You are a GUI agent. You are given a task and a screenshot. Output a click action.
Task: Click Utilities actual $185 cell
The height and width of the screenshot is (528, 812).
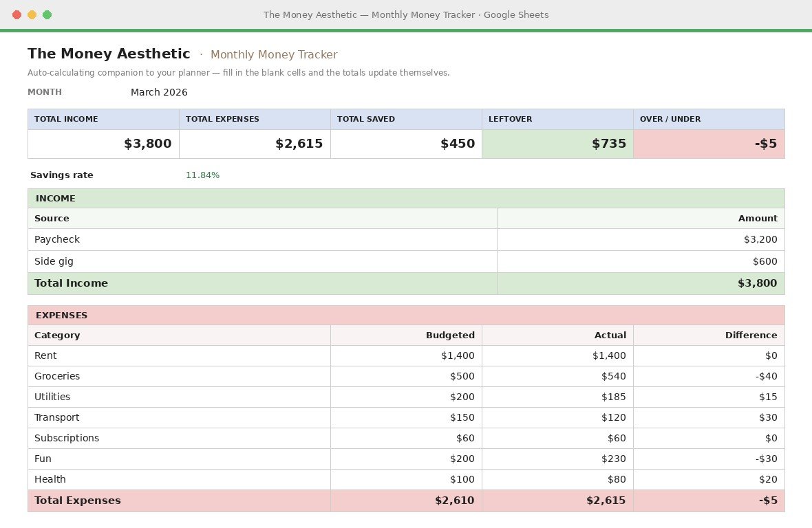pos(557,397)
